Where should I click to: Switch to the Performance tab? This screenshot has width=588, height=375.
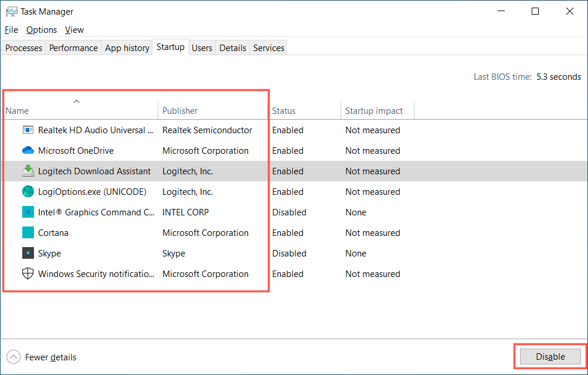73,48
